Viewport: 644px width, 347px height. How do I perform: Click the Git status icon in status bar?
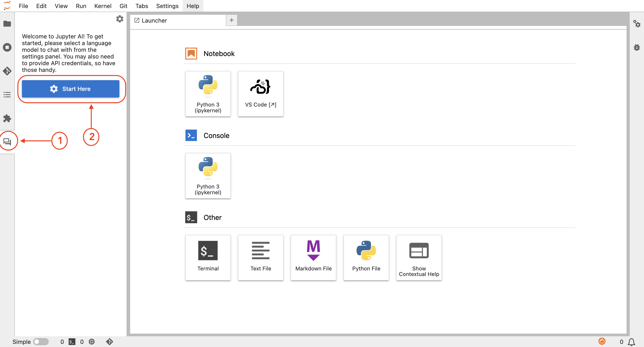pos(110,342)
